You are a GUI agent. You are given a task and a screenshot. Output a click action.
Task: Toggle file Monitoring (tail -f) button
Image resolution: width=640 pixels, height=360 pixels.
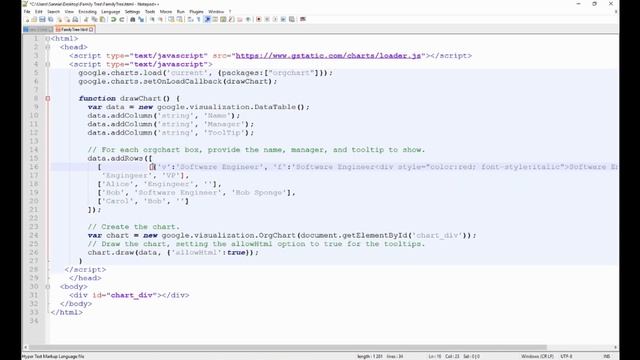(248, 19)
